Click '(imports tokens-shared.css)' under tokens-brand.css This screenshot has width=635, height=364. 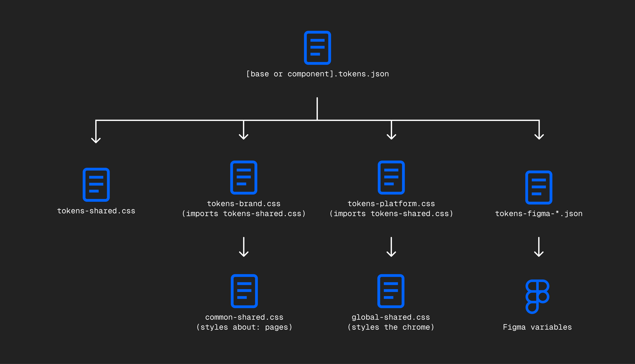[244, 214]
